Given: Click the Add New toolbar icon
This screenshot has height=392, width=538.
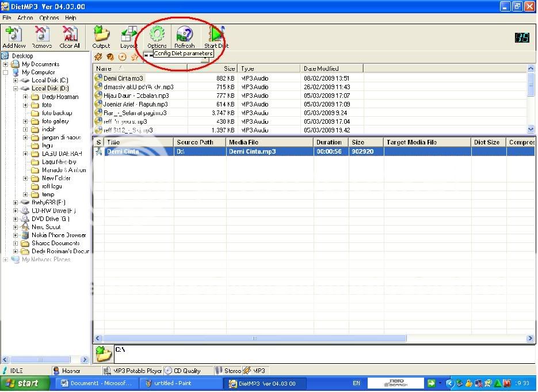Looking at the screenshot, I should [14, 36].
